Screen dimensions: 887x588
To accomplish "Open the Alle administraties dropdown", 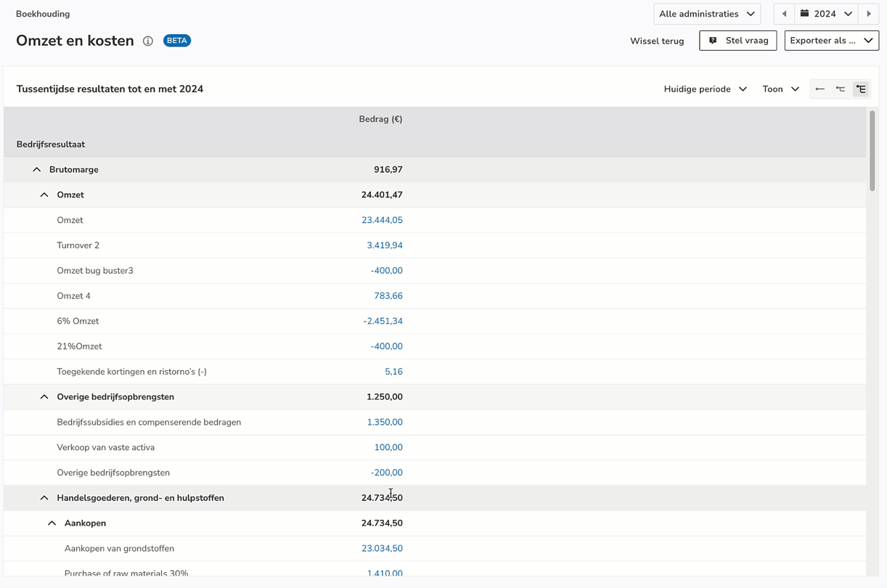I will [706, 14].
